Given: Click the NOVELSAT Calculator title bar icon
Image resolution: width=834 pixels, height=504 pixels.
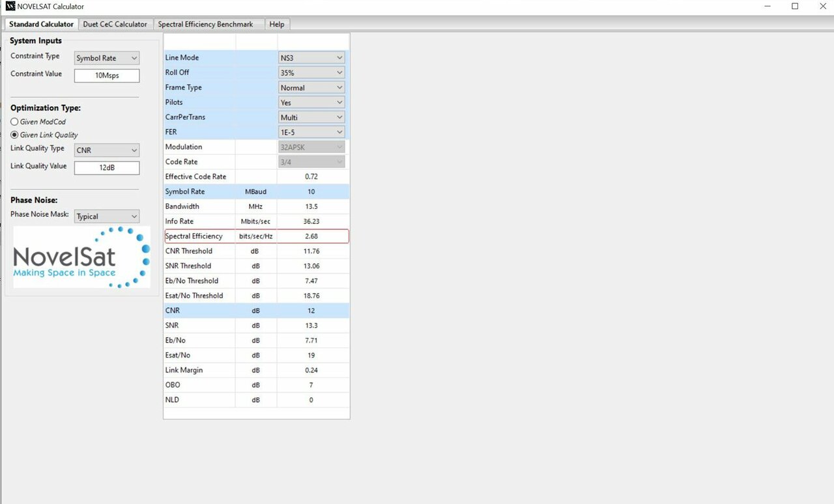Looking at the screenshot, I should pos(9,7).
